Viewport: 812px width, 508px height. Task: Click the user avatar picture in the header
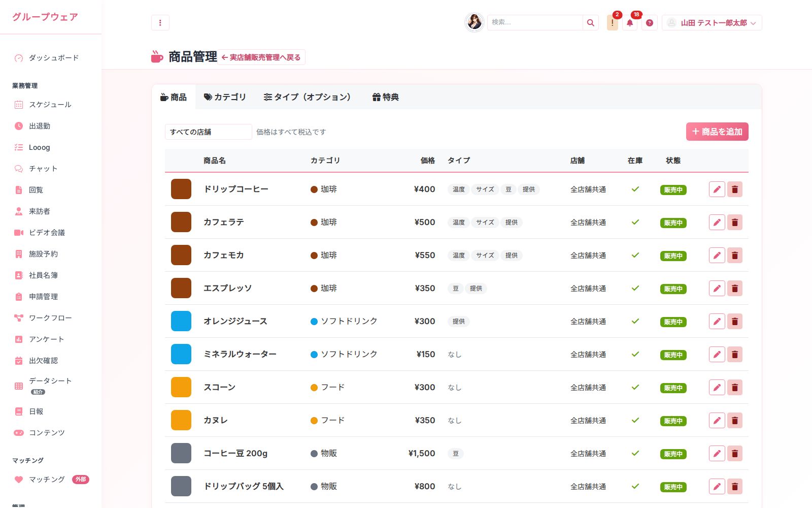click(475, 22)
